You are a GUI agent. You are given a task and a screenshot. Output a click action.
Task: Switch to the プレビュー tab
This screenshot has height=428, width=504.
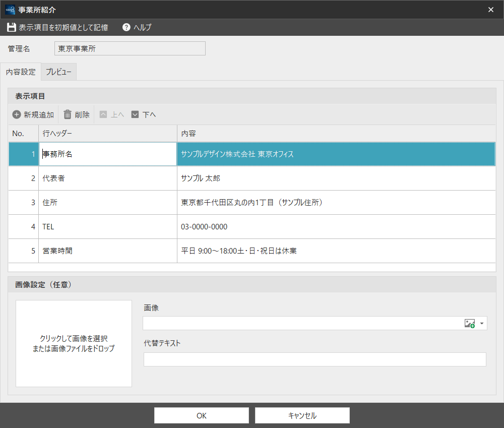point(58,72)
